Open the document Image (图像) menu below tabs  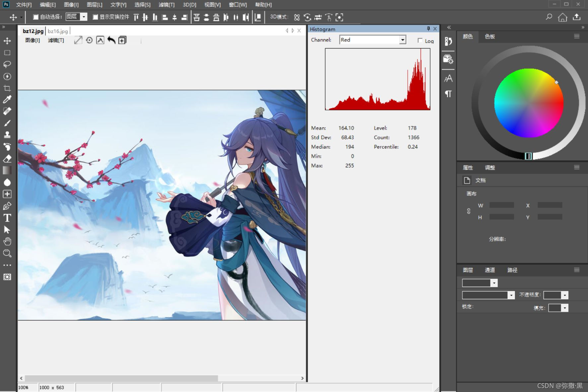click(x=33, y=40)
